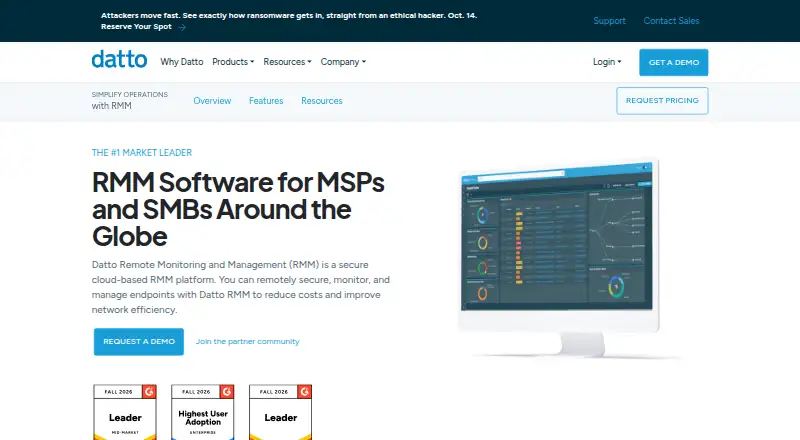Screen dimensions: 800x440
Task: Click the SIMPLIFY OPERATIONS with RMM label
Action: pyautogui.click(x=130, y=101)
